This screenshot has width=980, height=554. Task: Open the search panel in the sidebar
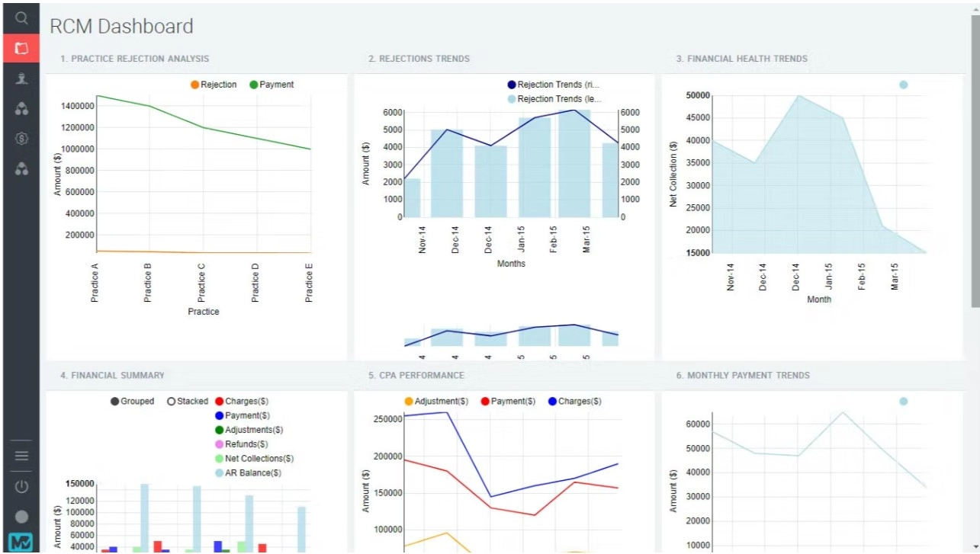[x=22, y=18]
